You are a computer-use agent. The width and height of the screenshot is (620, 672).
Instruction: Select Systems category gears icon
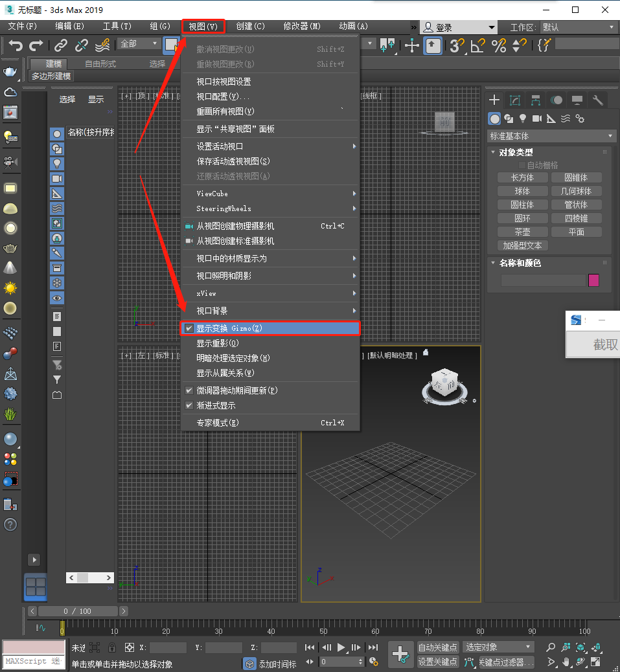click(580, 118)
